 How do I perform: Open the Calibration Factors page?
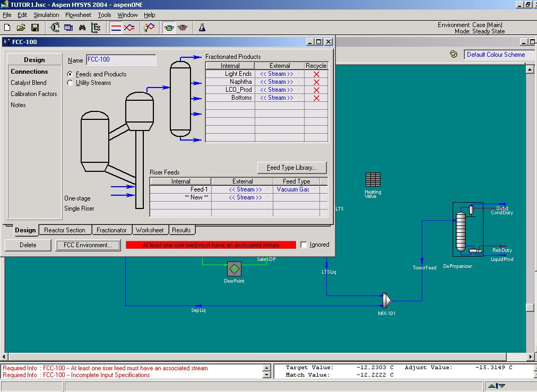coord(34,93)
